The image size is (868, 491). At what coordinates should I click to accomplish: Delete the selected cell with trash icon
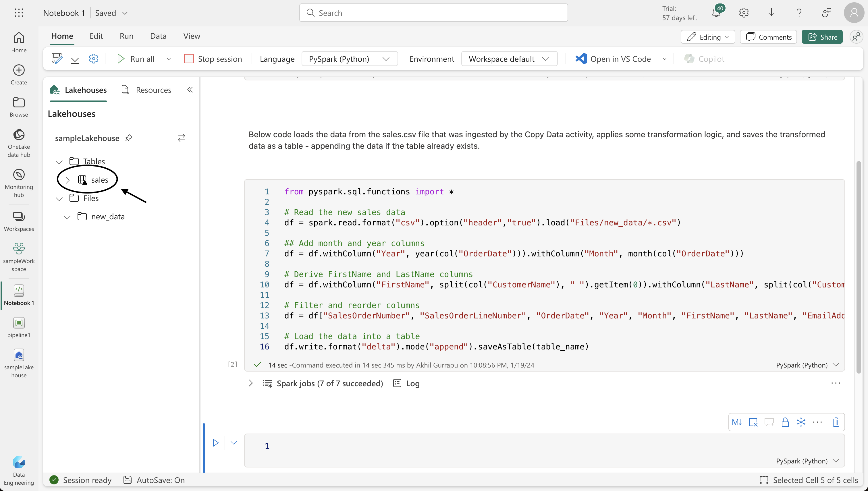836,422
